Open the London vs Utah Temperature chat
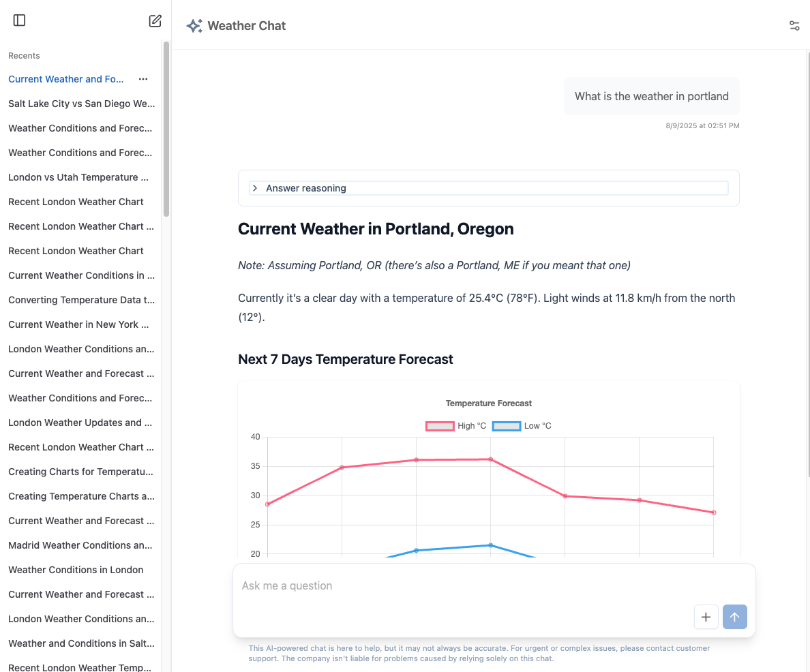Screen dimensions: 810x672 [x=78, y=177]
